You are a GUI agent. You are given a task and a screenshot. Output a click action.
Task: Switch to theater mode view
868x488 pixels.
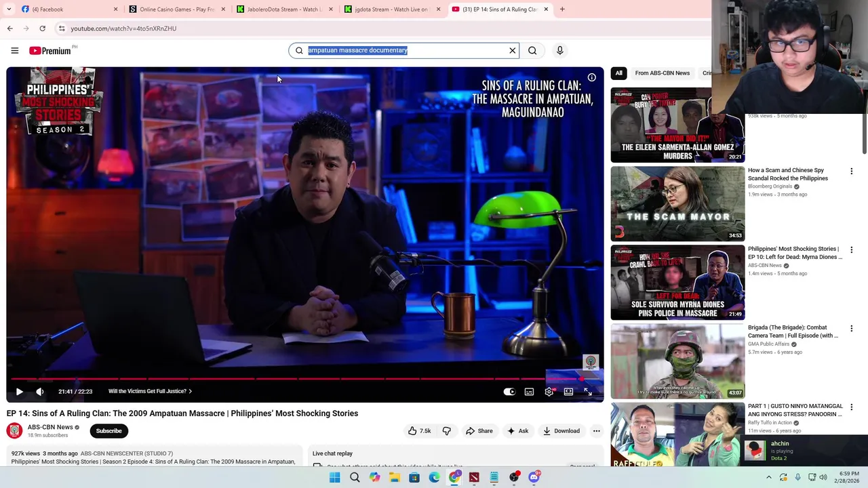point(568,391)
